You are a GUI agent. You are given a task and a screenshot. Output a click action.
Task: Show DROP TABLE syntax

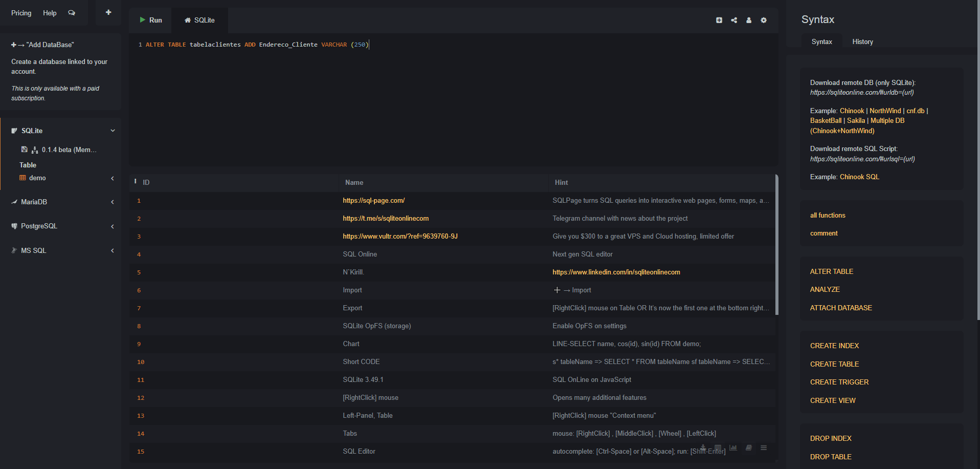click(831, 457)
